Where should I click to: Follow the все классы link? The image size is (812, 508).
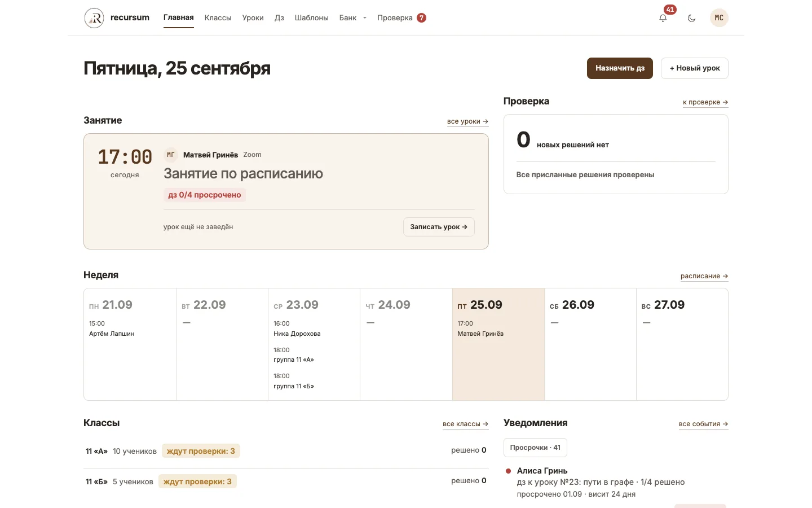pos(465,424)
